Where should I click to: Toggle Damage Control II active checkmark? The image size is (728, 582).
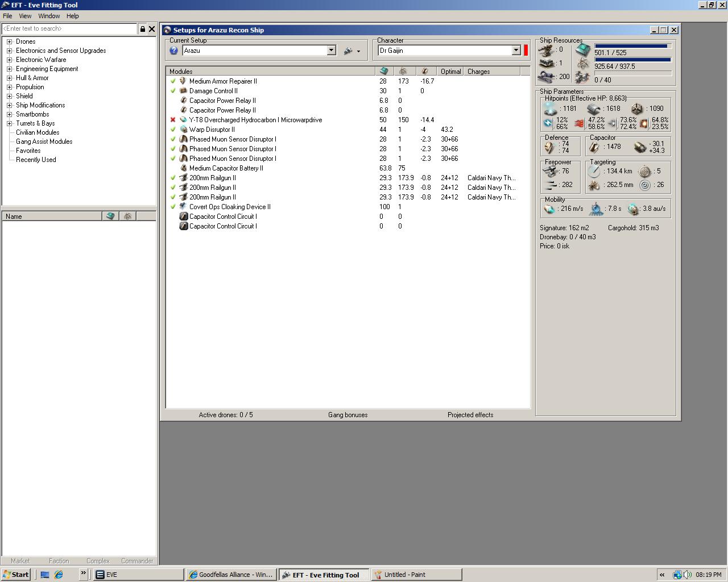point(173,91)
